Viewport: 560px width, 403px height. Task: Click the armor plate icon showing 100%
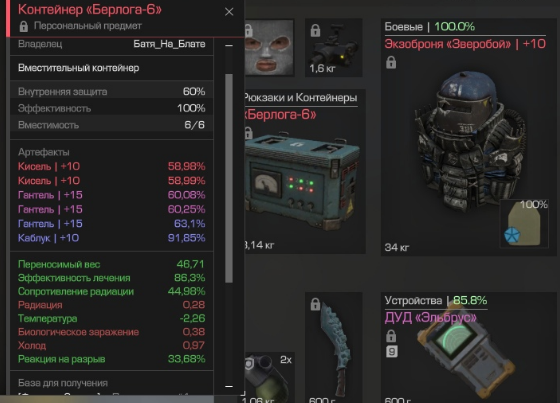pos(524,224)
